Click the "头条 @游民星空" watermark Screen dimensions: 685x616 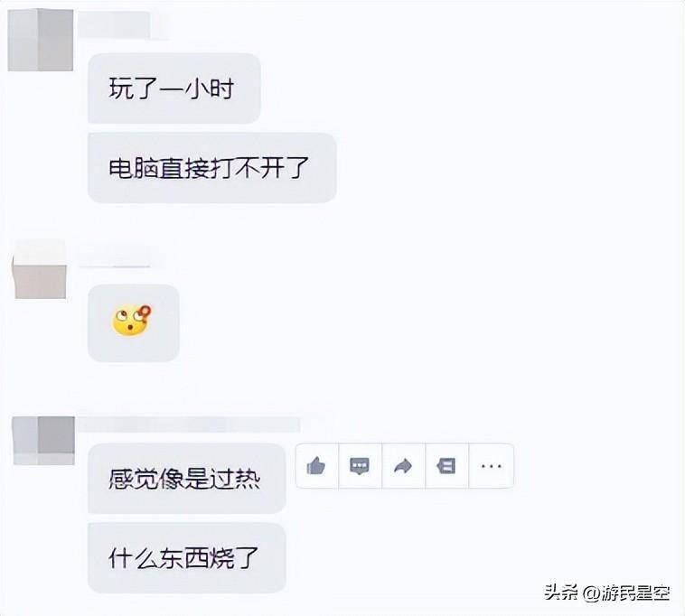(607, 593)
